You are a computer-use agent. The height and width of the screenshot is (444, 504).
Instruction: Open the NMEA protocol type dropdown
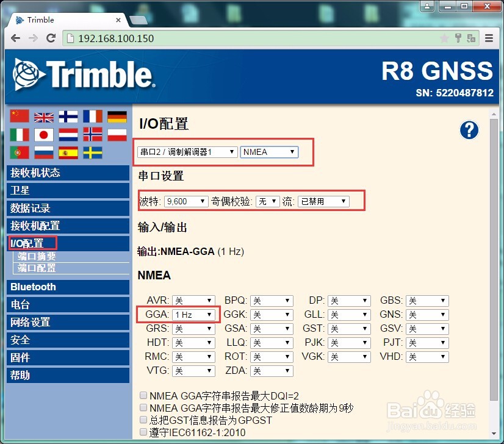pyautogui.click(x=269, y=152)
